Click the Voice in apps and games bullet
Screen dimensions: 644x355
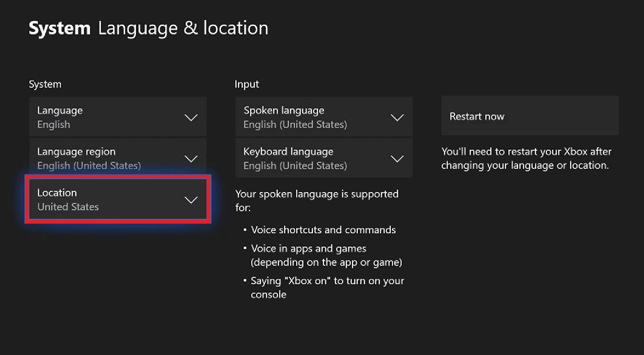coord(326,255)
